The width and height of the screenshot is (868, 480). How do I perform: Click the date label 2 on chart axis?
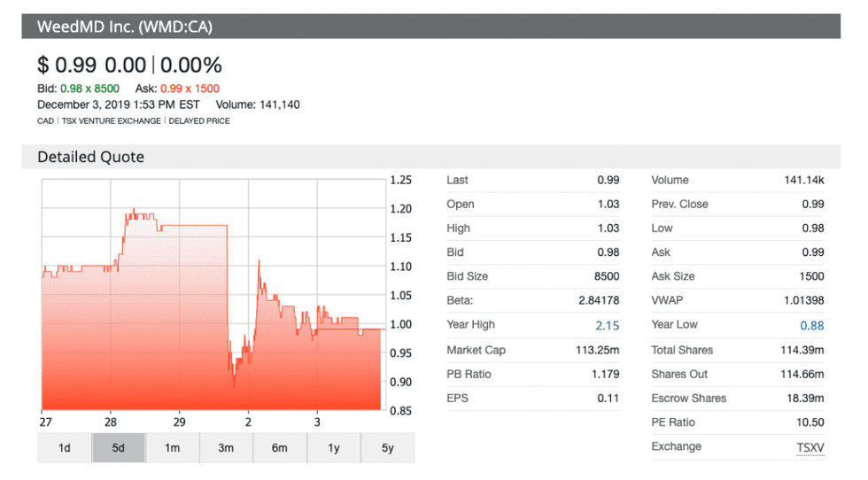249,422
